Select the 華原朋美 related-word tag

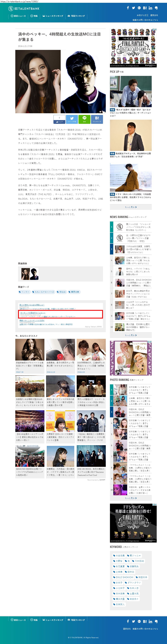pyautogui.click(x=74, y=292)
